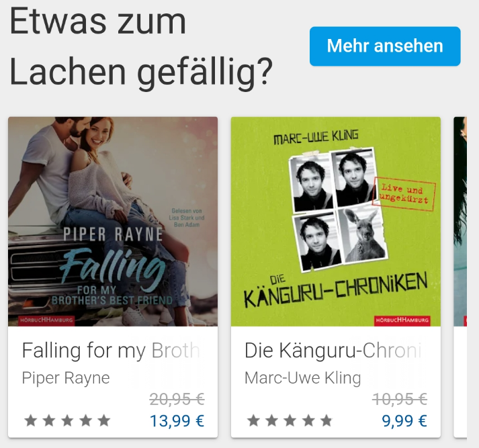Click the struck-through 10,95 € price
The image size is (479, 448).
click(x=400, y=399)
